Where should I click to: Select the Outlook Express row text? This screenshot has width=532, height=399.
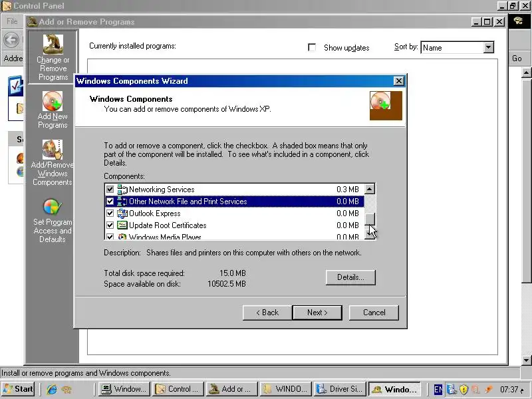pyautogui.click(x=155, y=213)
